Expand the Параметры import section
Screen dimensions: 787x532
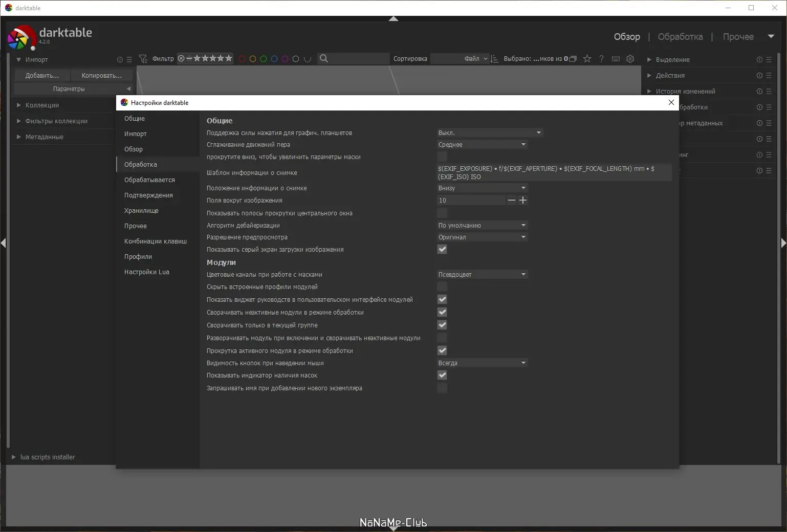(x=73, y=88)
